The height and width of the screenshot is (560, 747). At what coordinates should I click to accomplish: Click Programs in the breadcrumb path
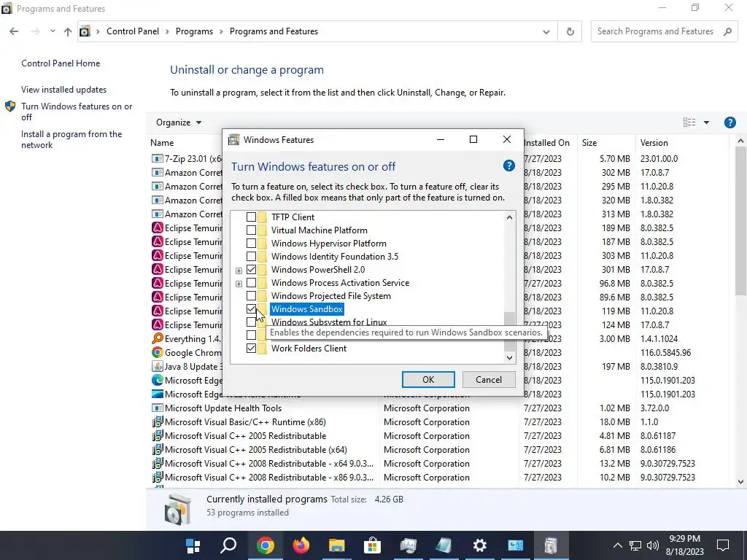coord(194,31)
